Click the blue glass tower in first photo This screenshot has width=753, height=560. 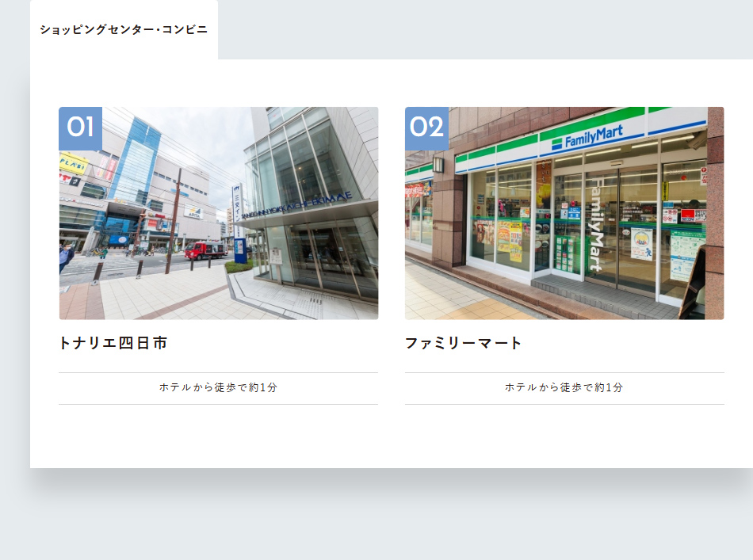point(135,158)
